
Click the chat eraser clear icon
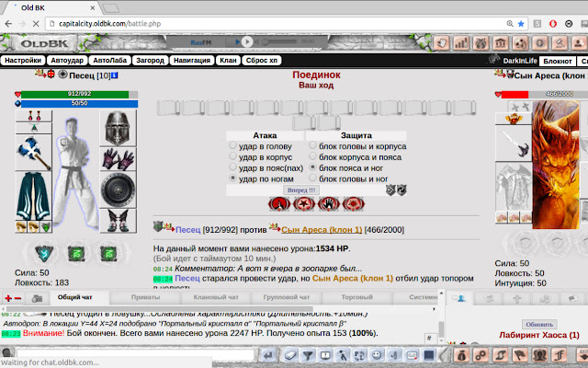coord(290,355)
